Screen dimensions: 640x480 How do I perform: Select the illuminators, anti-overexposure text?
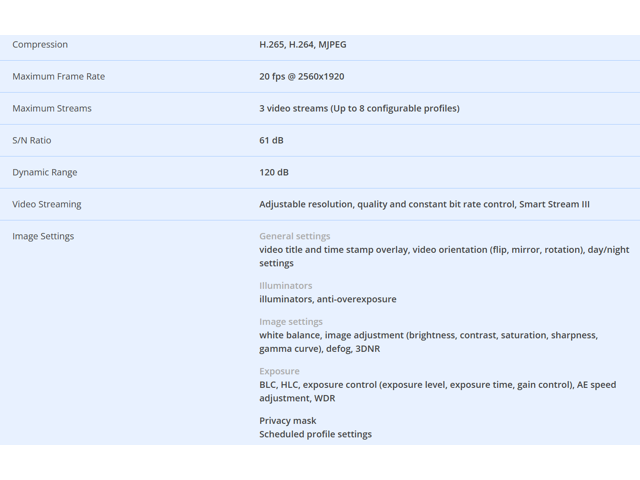tap(327, 299)
